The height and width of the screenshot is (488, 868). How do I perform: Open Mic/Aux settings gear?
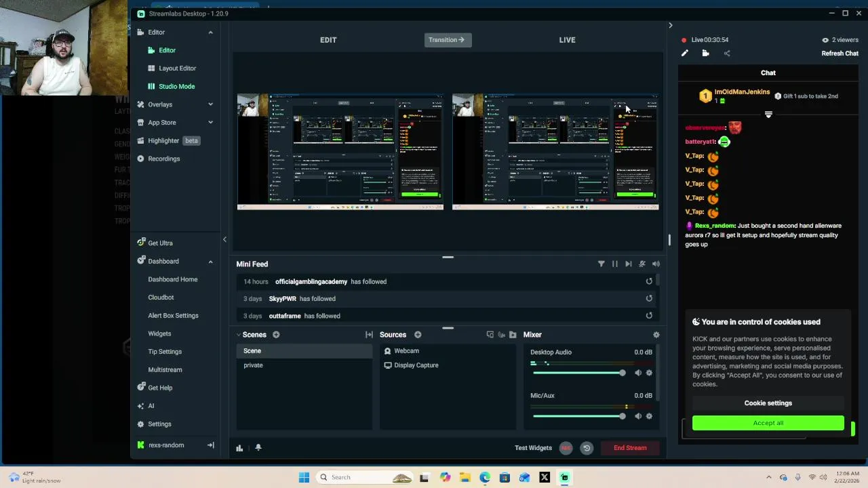pos(649,416)
